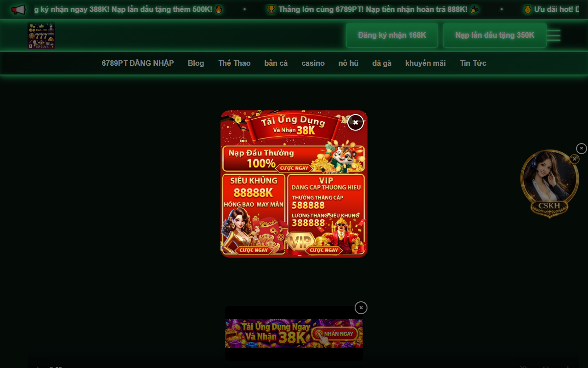Click Nhấn Ngay on bottom banner

335,334
